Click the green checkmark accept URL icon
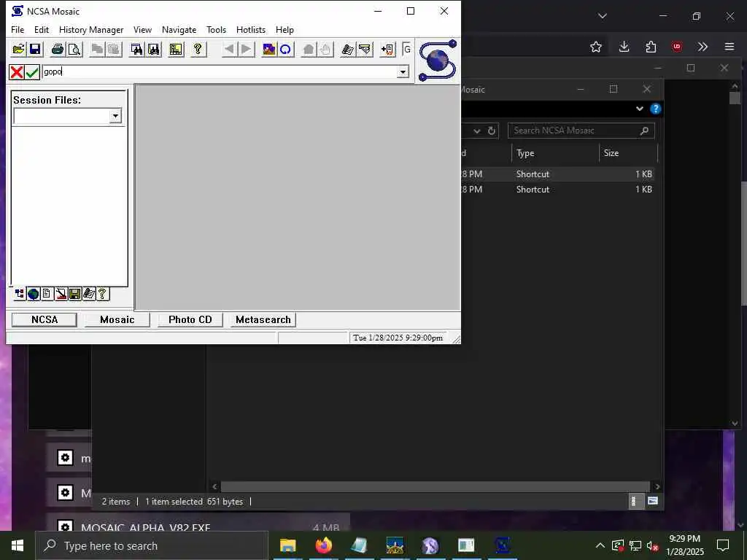 (32, 72)
